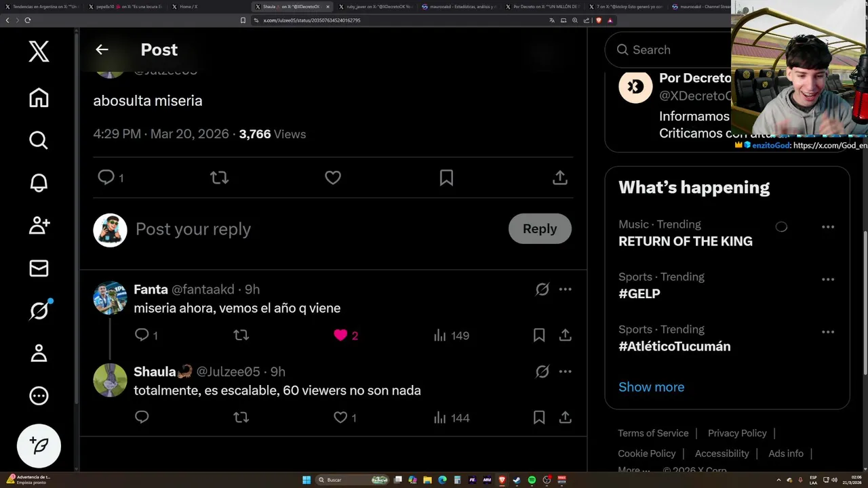Open options for #AtléticoTucumán trend
The image size is (868, 488).
[828, 332]
